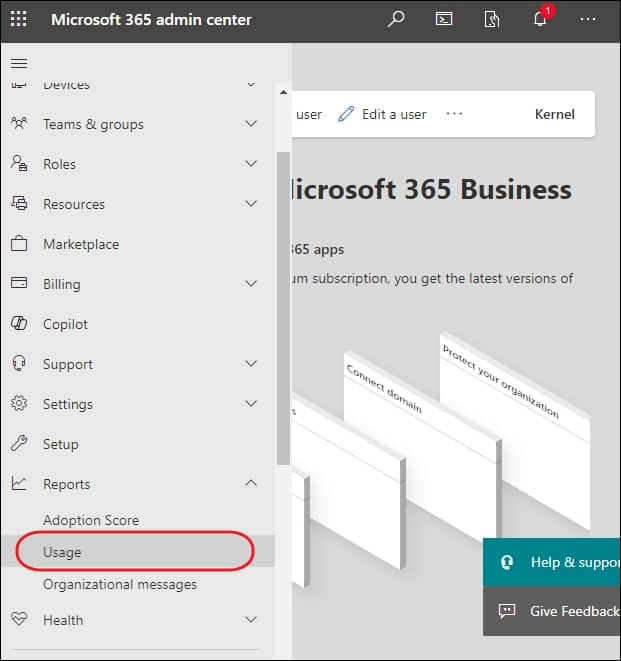Click the Resources icon
Image resolution: width=621 pixels, height=661 pixels.
click(x=19, y=203)
